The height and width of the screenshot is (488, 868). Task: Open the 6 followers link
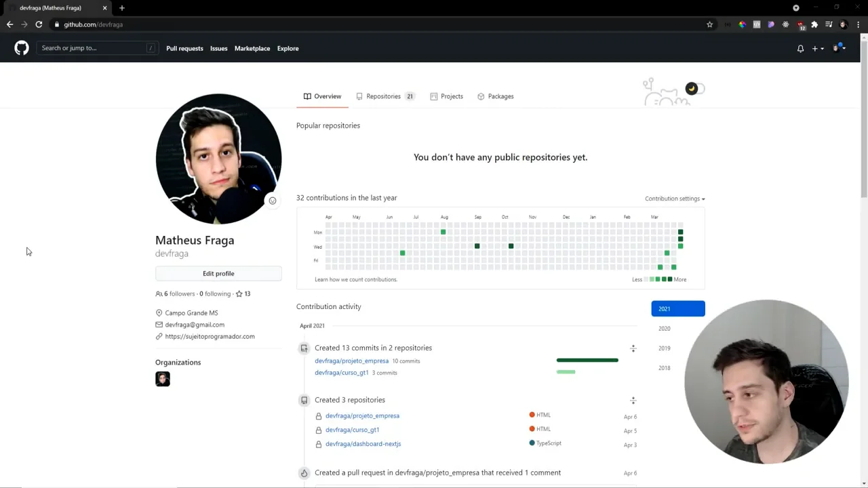click(x=175, y=293)
